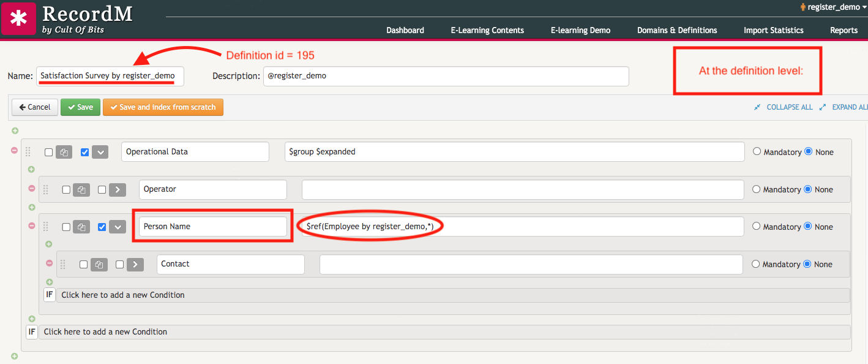This screenshot has width=868, height=364.
Task: Duplicate the Person Name field with copy icon
Action: 81,227
